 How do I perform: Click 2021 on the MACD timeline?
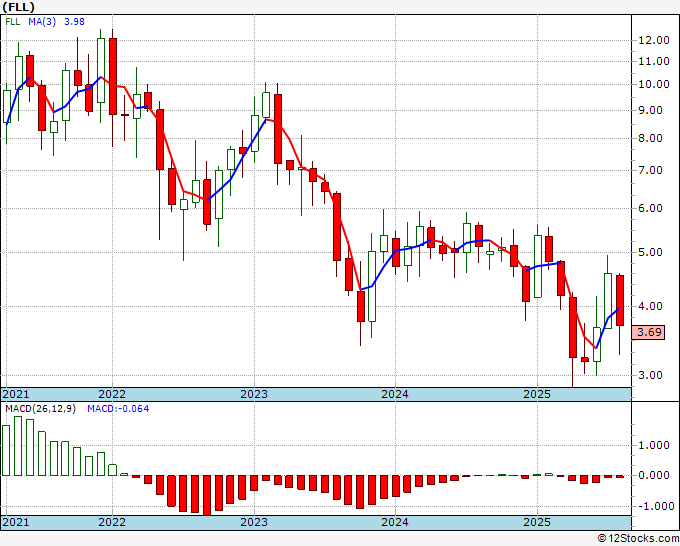(x=16, y=522)
